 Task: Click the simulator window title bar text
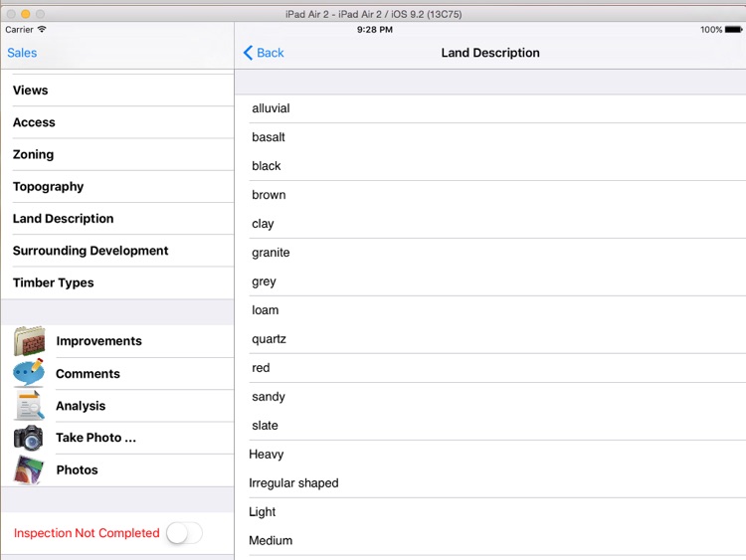point(373,14)
